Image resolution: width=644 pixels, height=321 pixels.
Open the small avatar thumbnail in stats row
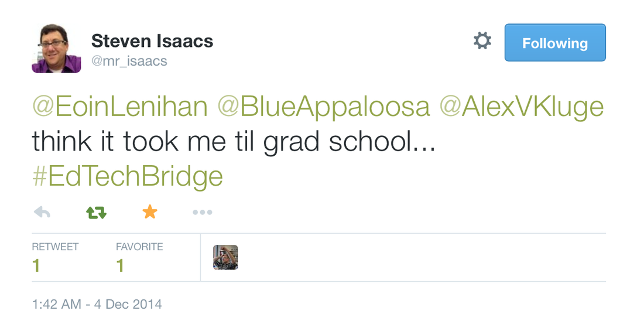coord(225,257)
